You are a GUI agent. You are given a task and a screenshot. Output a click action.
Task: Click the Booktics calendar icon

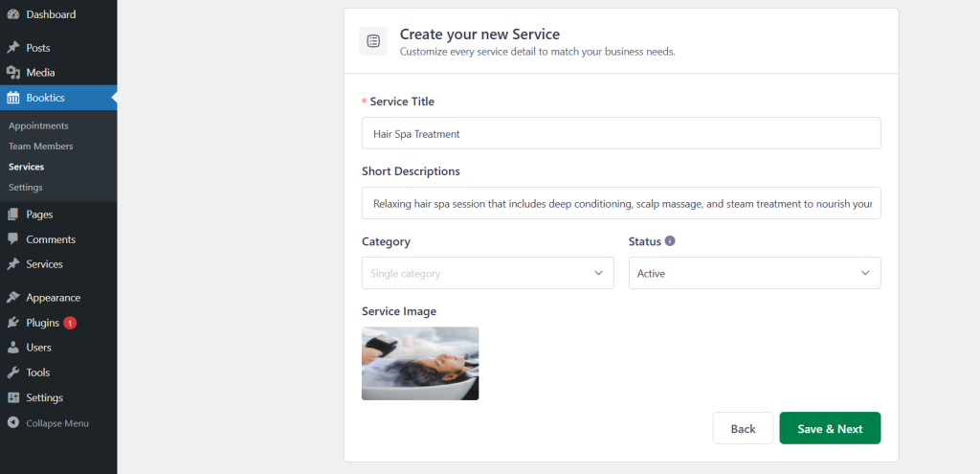[13, 98]
